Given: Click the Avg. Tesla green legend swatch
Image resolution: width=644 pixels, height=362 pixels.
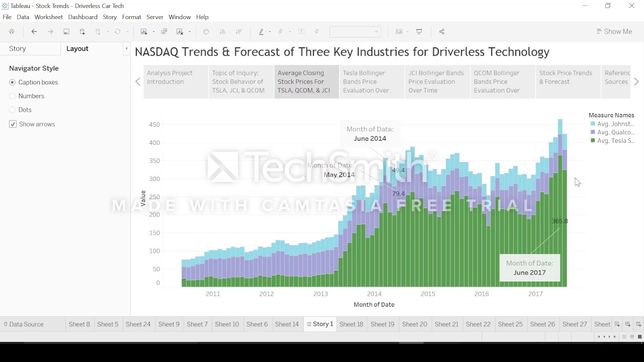Looking at the screenshot, I should pos(593,141).
